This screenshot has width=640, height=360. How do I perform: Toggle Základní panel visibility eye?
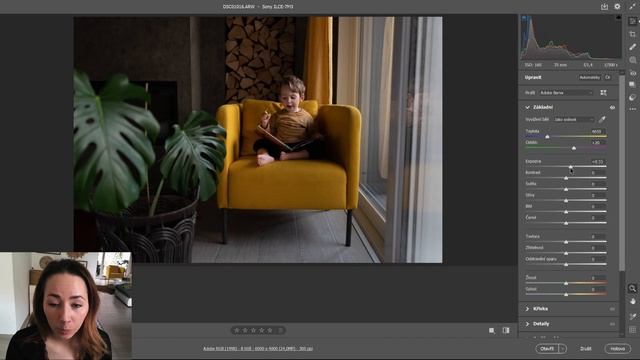coord(612,107)
